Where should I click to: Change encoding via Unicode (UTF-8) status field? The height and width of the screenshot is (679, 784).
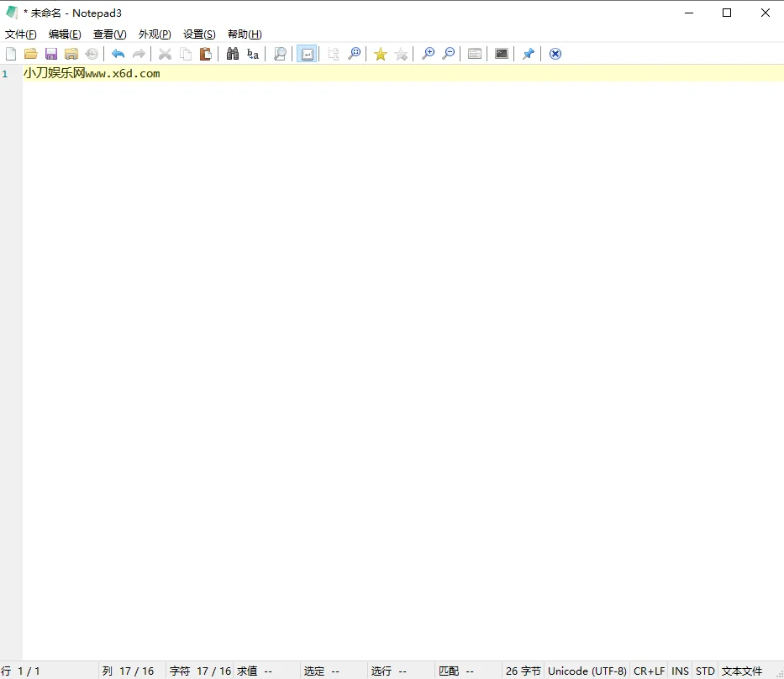click(x=587, y=671)
